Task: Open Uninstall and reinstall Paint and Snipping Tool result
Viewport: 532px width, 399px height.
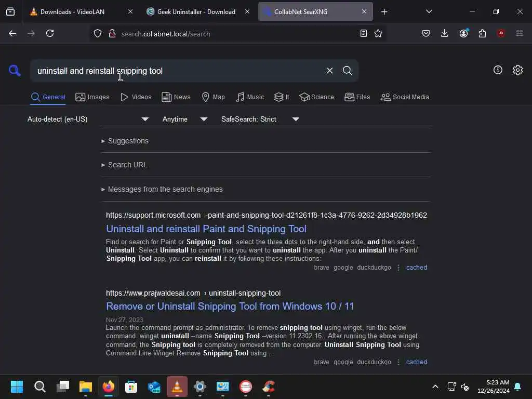Action: (x=206, y=229)
